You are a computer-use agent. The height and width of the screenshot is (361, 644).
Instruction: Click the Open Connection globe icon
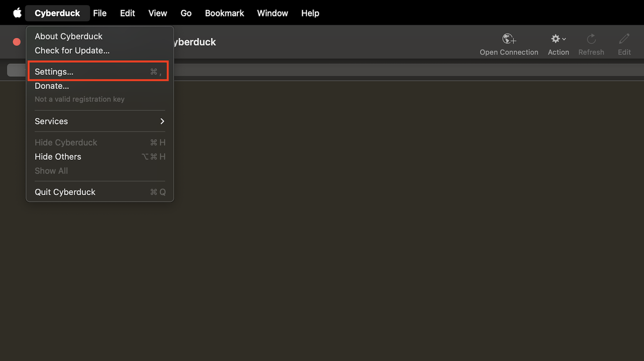tap(509, 39)
